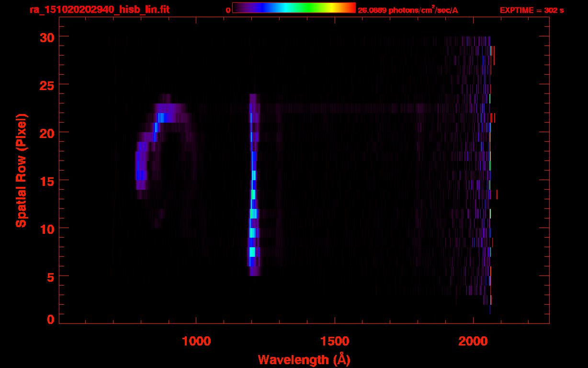
Task: Click the Wavelength (Å) axis title
Action: (304, 359)
